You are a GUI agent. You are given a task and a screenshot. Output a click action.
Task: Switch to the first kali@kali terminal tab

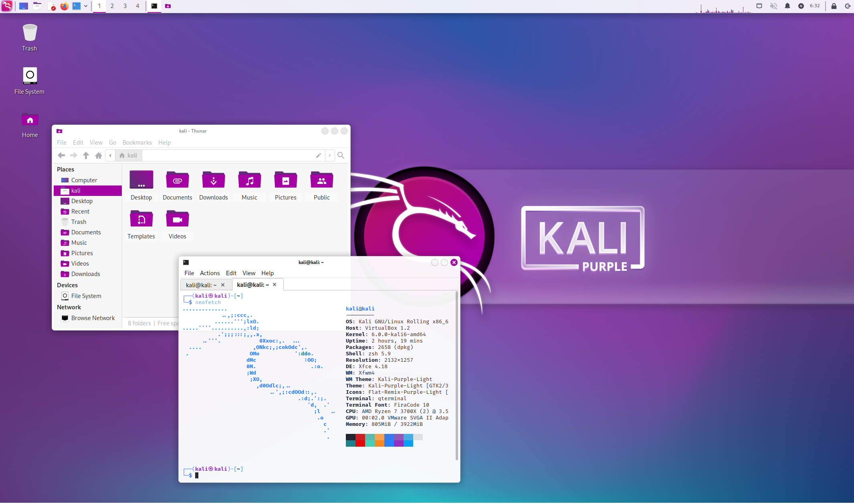201,285
